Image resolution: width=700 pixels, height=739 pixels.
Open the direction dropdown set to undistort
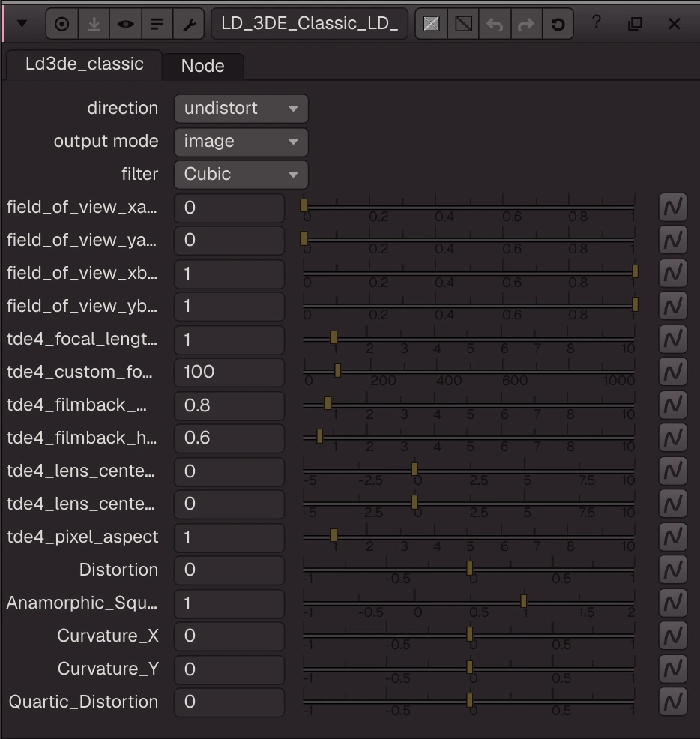(x=241, y=109)
